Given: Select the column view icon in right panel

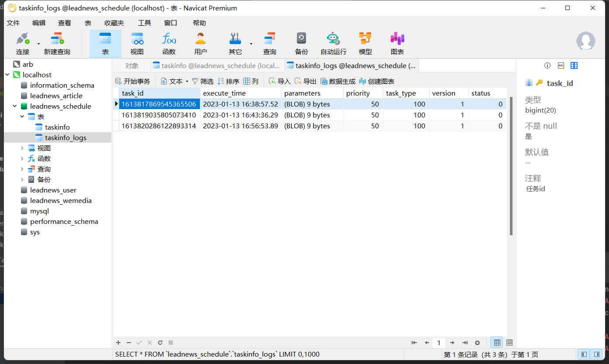Looking at the screenshot, I should click(x=574, y=65).
